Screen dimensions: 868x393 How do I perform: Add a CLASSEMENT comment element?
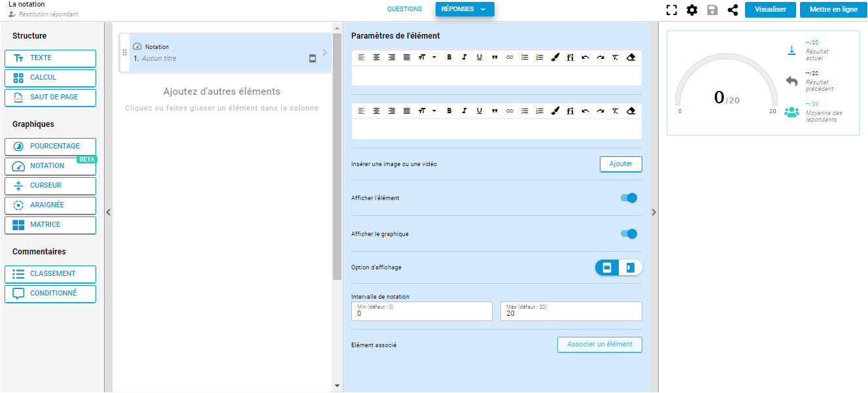(x=50, y=274)
